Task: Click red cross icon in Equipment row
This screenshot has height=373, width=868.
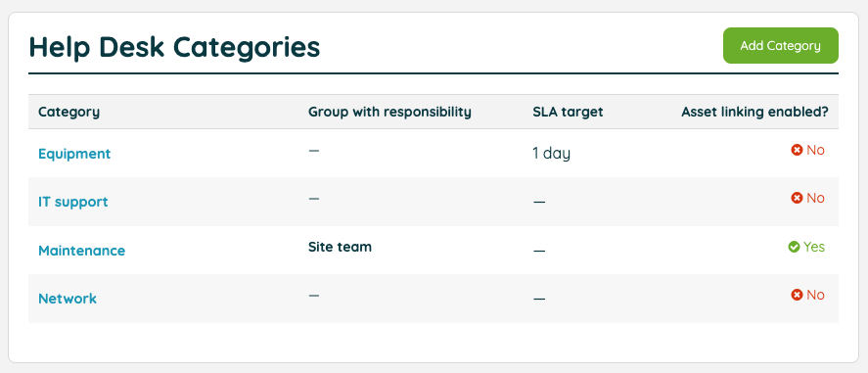Action: coord(797,150)
